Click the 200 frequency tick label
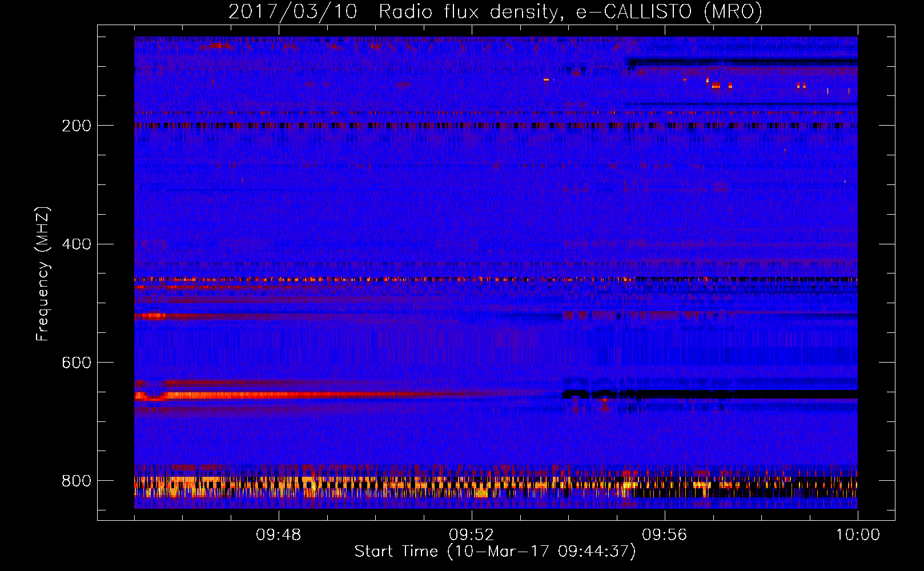924x571 pixels. click(x=77, y=126)
